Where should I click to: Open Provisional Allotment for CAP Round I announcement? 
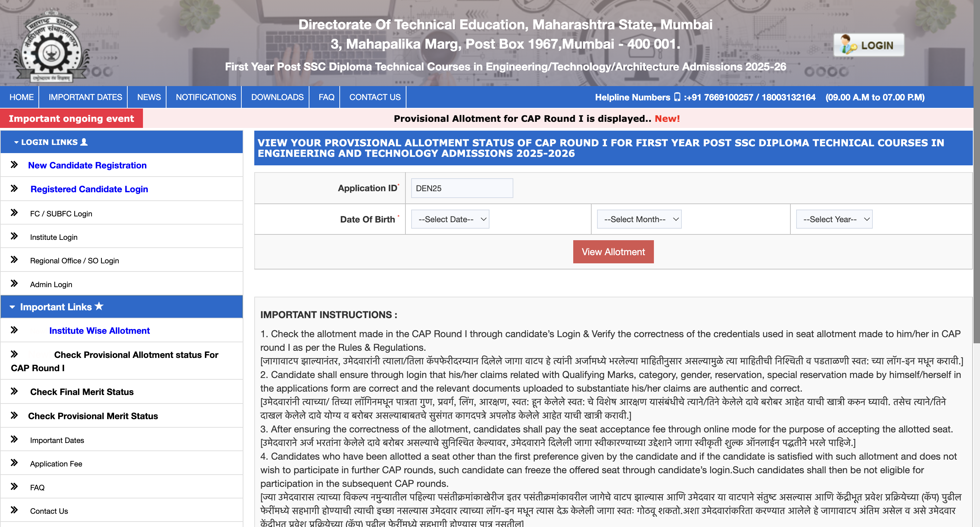(x=536, y=119)
